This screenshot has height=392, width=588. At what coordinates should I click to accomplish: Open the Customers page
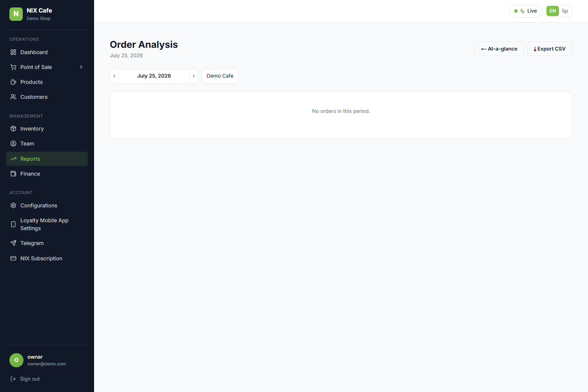tap(47, 97)
